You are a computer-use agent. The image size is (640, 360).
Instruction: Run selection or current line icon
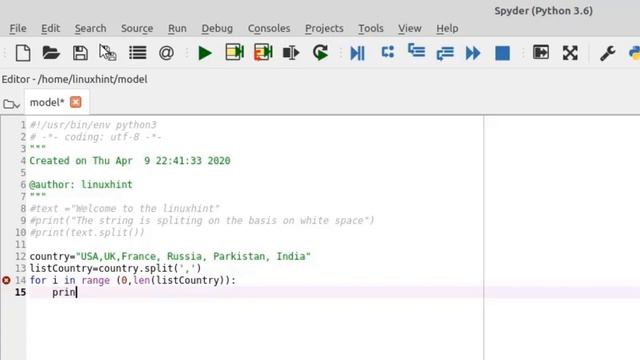pos(291,53)
